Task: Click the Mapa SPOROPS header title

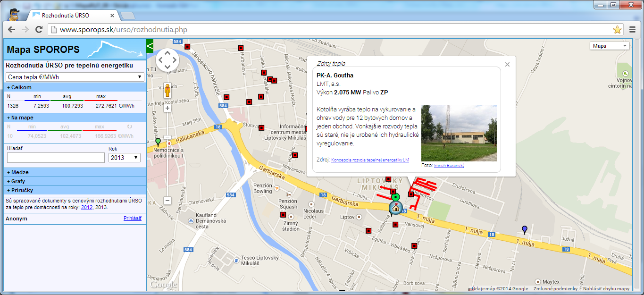Action: click(43, 50)
